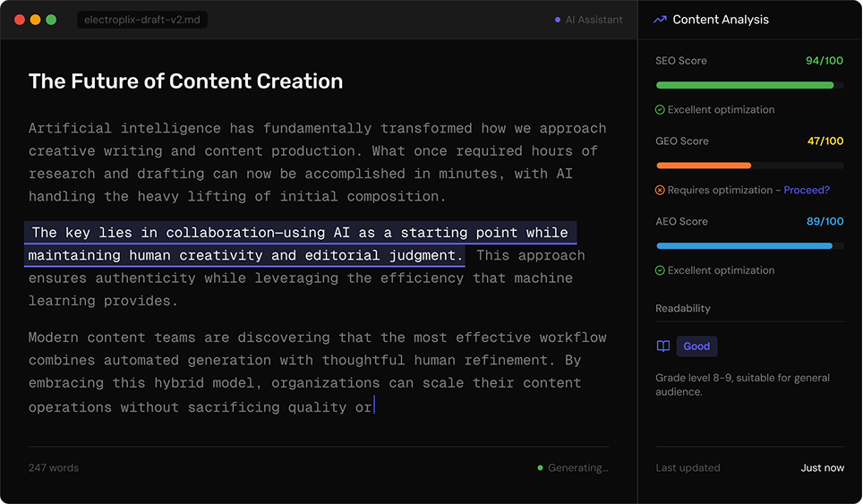Click the AEO green check icon
Viewport: 863px width, 504px height.
coord(660,270)
